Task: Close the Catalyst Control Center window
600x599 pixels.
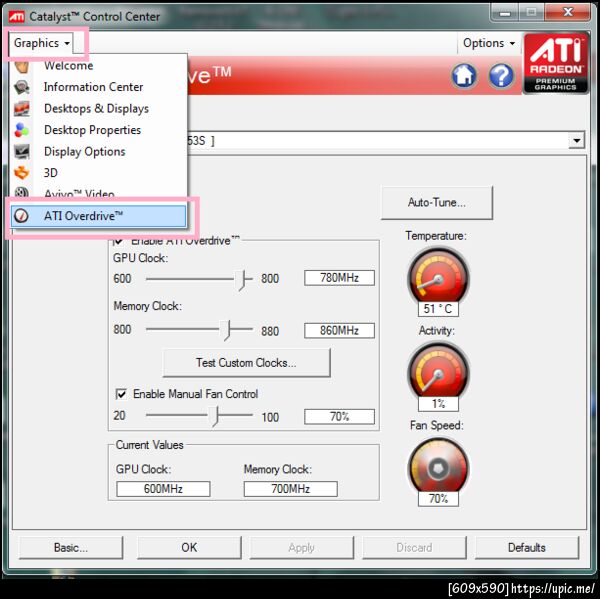Action: 568,13
